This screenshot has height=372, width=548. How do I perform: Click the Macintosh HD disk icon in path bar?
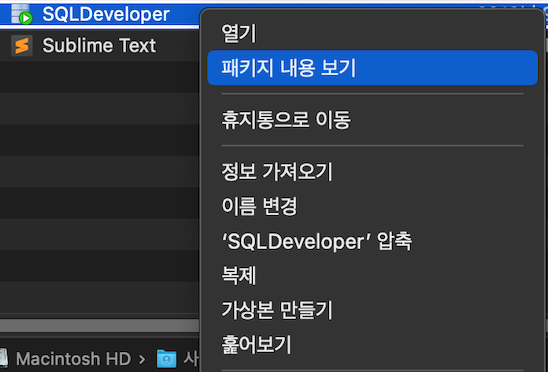coord(4,359)
